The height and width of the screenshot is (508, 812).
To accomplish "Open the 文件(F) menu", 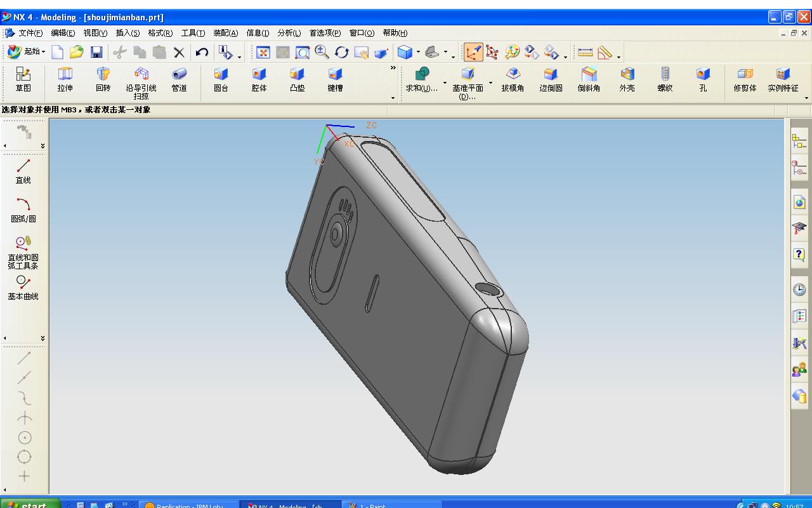I will (x=30, y=33).
